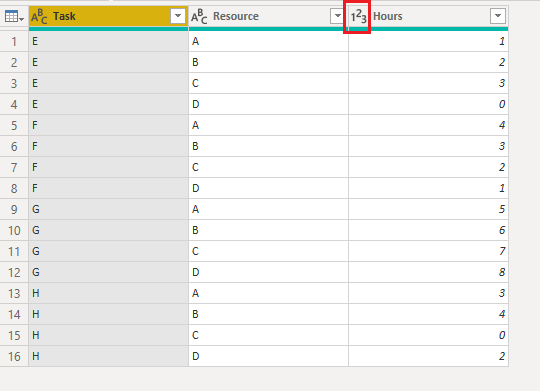Click Task cell F in row 7
Screen dimensions: 540x391
[x=108, y=167]
